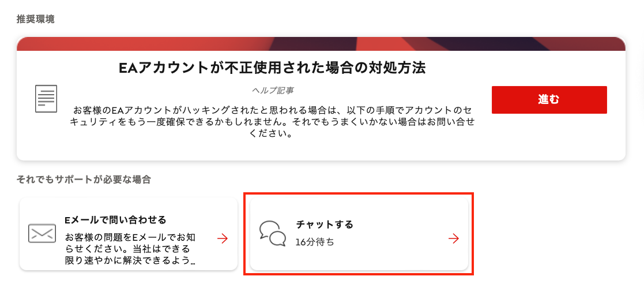Start chat via チャットする heading

pyautogui.click(x=325, y=225)
